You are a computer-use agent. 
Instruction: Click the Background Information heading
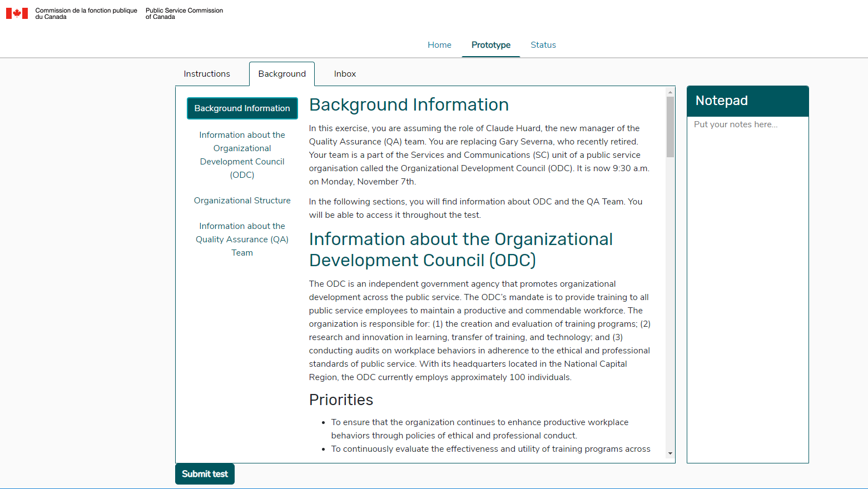(409, 104)
